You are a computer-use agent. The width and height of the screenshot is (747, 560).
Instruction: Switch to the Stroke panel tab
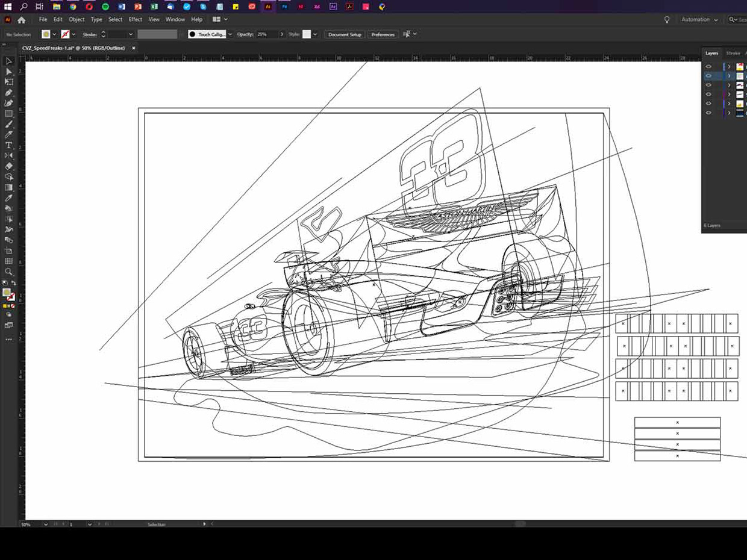733,54
